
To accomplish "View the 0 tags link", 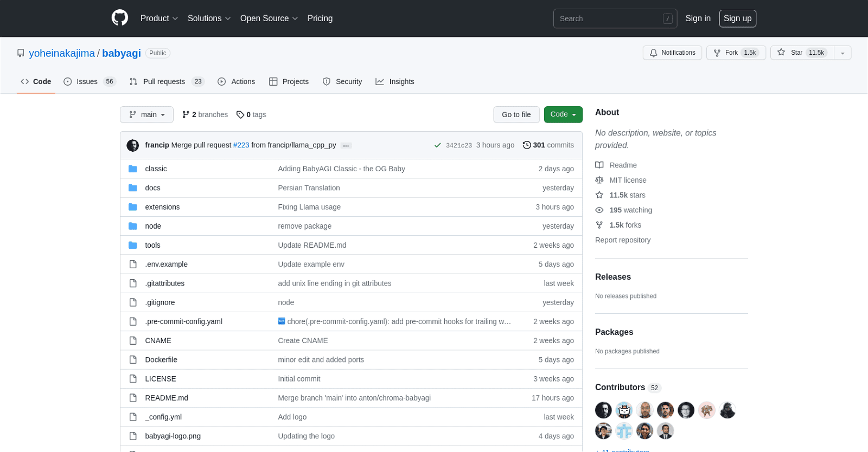I will [x=251, y=114].
